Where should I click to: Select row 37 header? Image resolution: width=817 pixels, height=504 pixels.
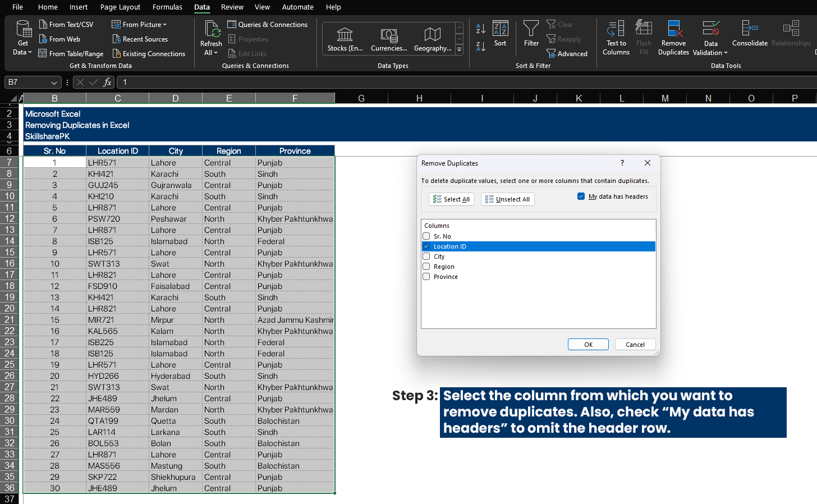[x=10, y=499]
